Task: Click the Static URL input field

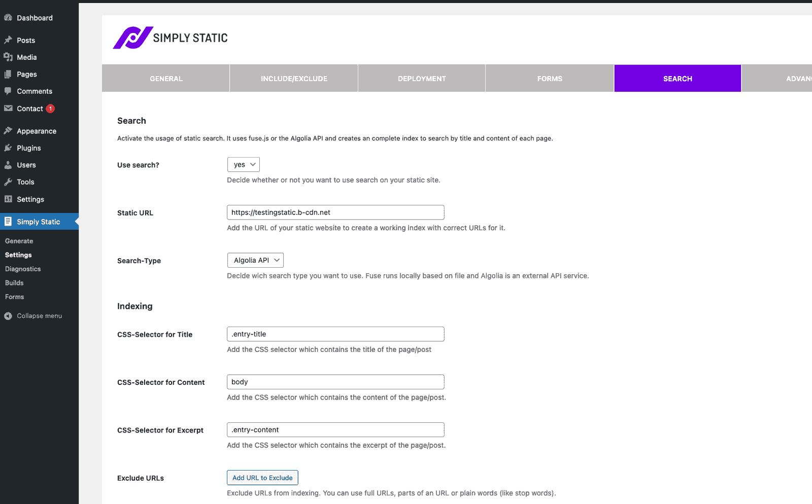Action: 335,212
